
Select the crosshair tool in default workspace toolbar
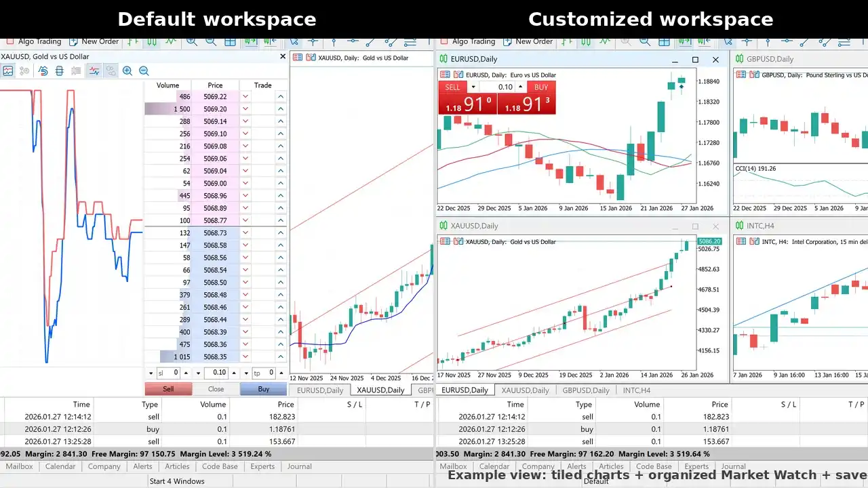[x=313, y=41]
